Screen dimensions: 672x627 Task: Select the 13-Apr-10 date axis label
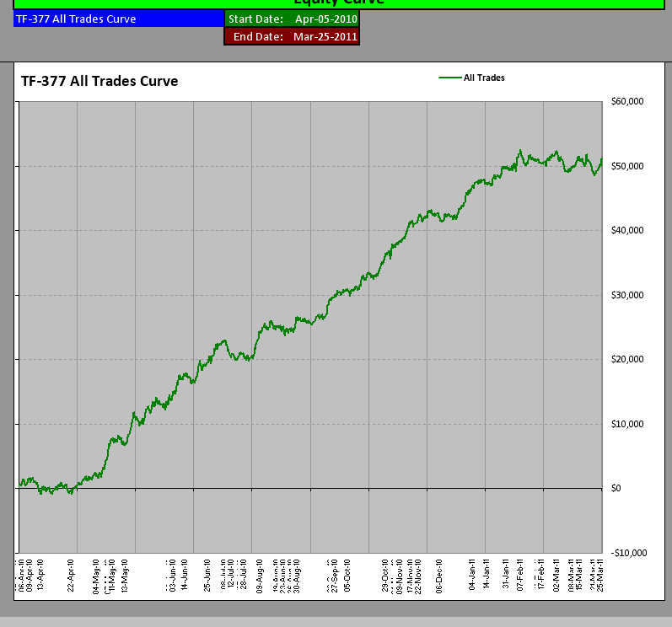pos(40,575)
